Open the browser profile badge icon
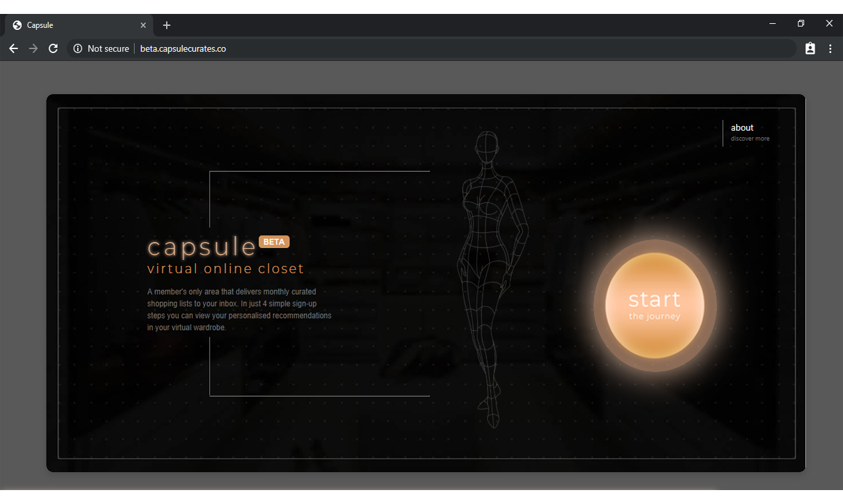 pyautogui.click(x=810, y=48)
